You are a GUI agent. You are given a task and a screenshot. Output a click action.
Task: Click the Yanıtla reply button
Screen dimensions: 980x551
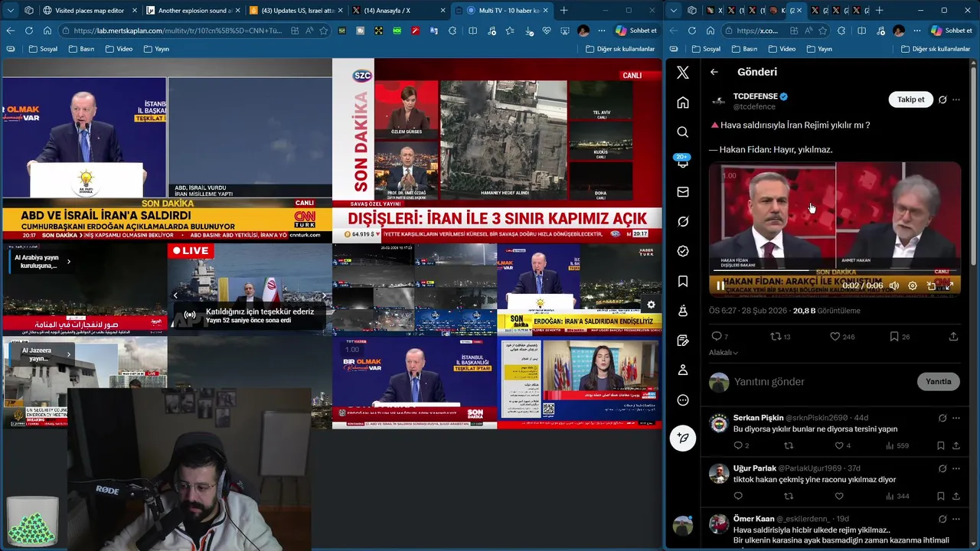click(x=939, y=381)
